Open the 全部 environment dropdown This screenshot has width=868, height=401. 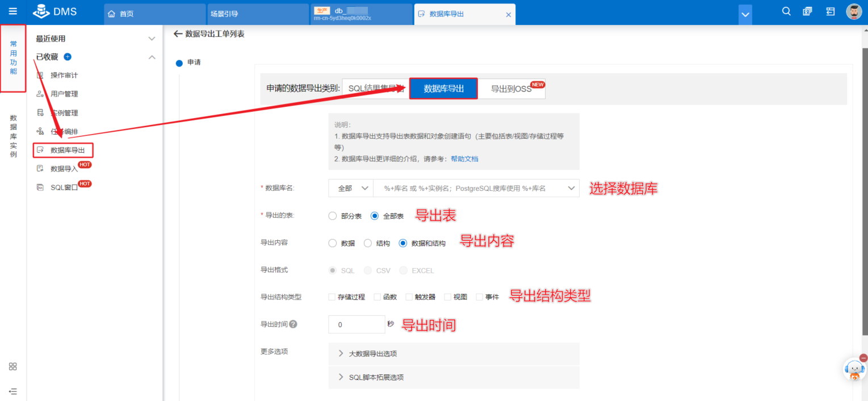click(351, 188)
